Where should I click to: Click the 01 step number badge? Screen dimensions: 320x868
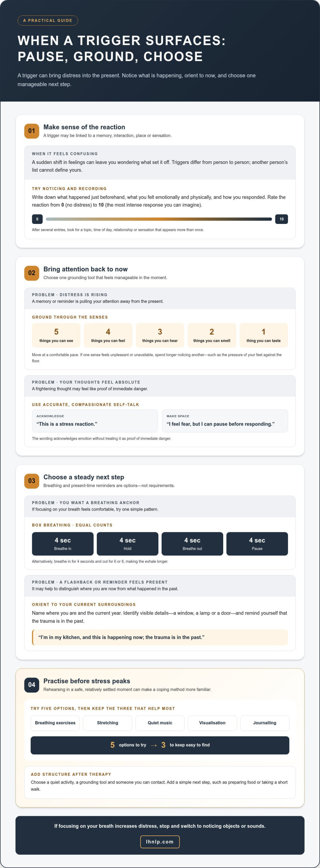tap(32, 131)
